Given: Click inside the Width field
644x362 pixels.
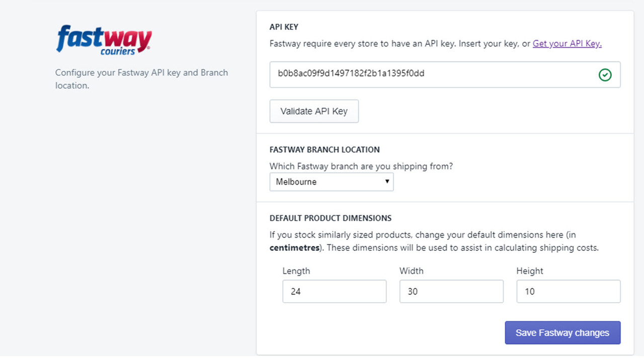Looking at the screenshot, I should [x=451, y=291].
